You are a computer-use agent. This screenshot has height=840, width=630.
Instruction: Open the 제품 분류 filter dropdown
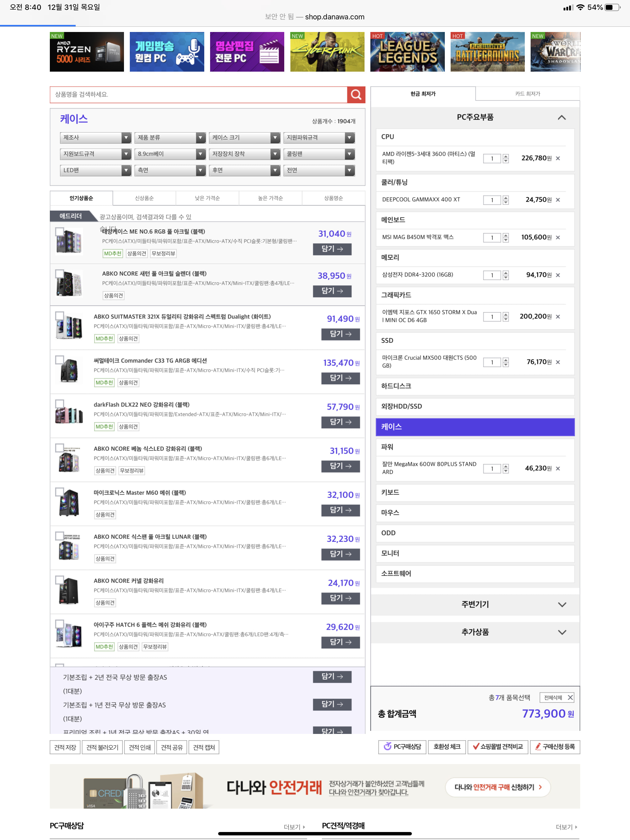pyautogui.click(x=170, y=137)
